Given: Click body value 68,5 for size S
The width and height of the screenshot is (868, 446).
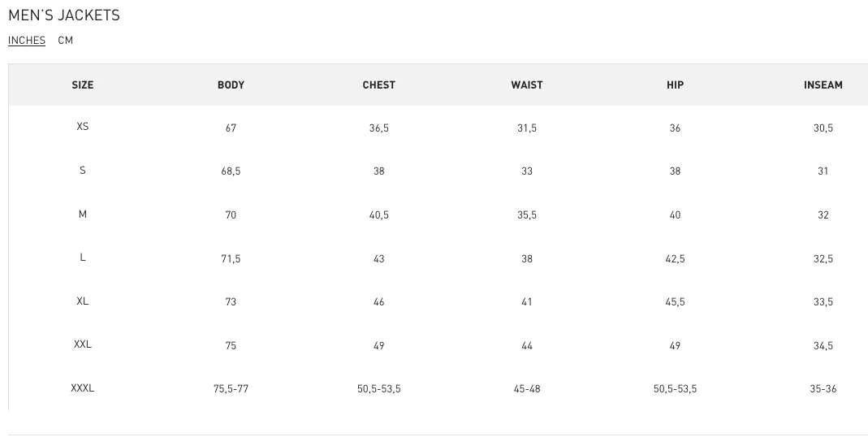Looking at the screenshot, I should (x=231, y=171).
